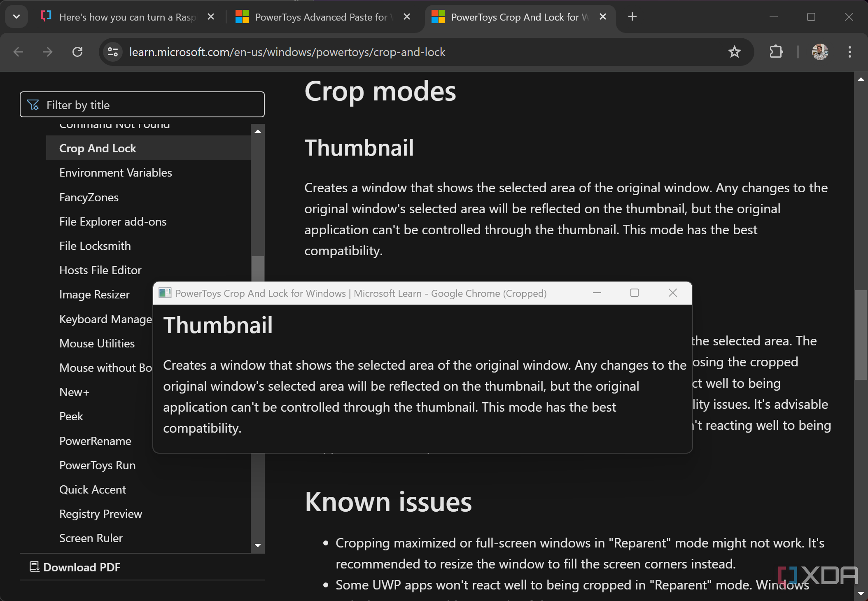This screenshot has width=868, height=601.
Task: Open Quick Accent doc page
Action: [x=93, y=489]
